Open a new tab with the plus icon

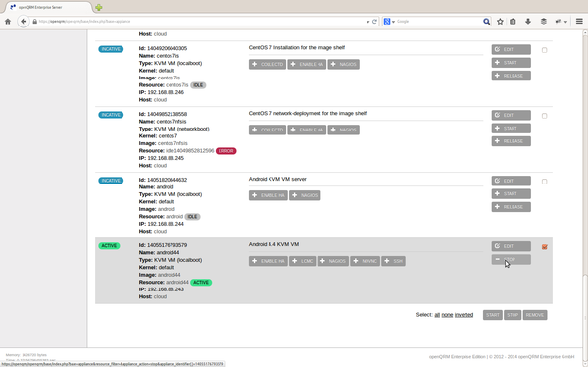(99, 7)
